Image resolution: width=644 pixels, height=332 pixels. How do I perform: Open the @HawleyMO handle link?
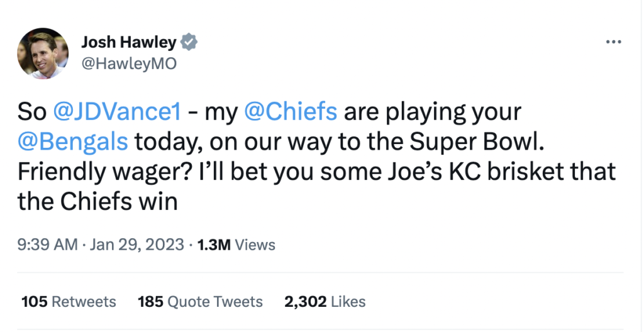point(129,64)
